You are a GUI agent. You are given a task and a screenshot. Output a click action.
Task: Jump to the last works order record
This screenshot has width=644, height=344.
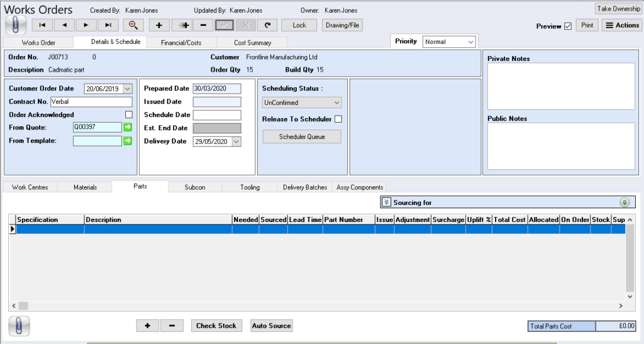108,25
